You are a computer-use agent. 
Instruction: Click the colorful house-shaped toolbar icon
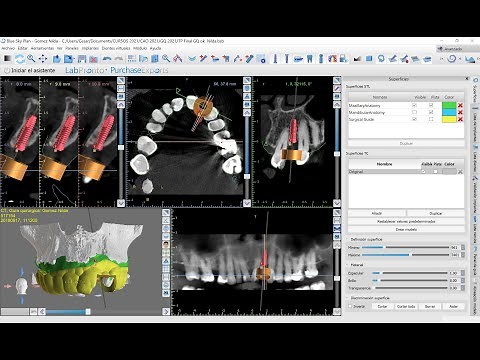click(x=332, y=59)
